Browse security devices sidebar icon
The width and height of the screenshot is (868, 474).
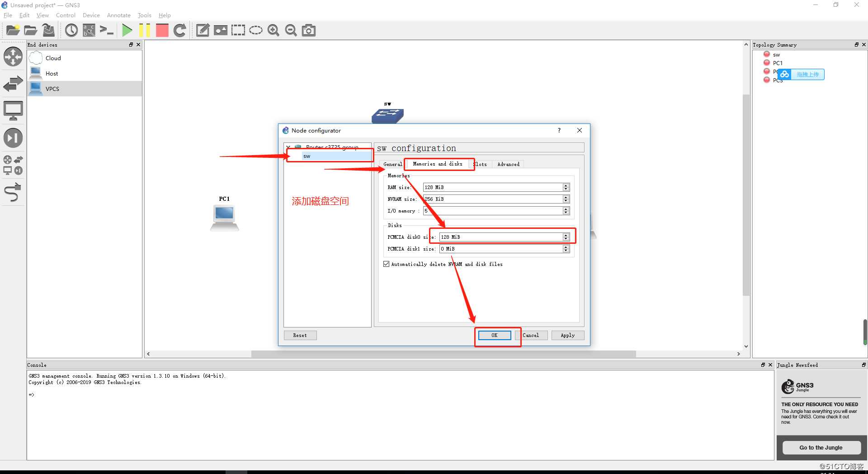coord(13,138)
